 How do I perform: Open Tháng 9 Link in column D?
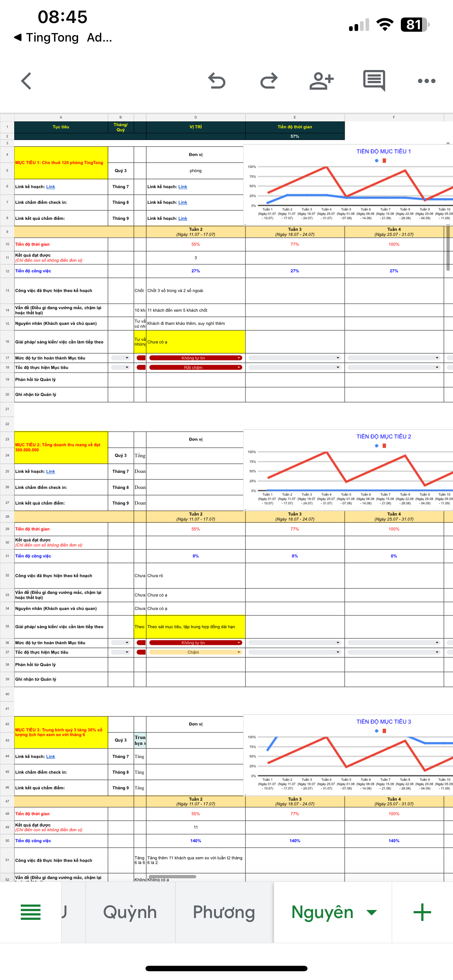pyautogui.click(x=183, y=218)
